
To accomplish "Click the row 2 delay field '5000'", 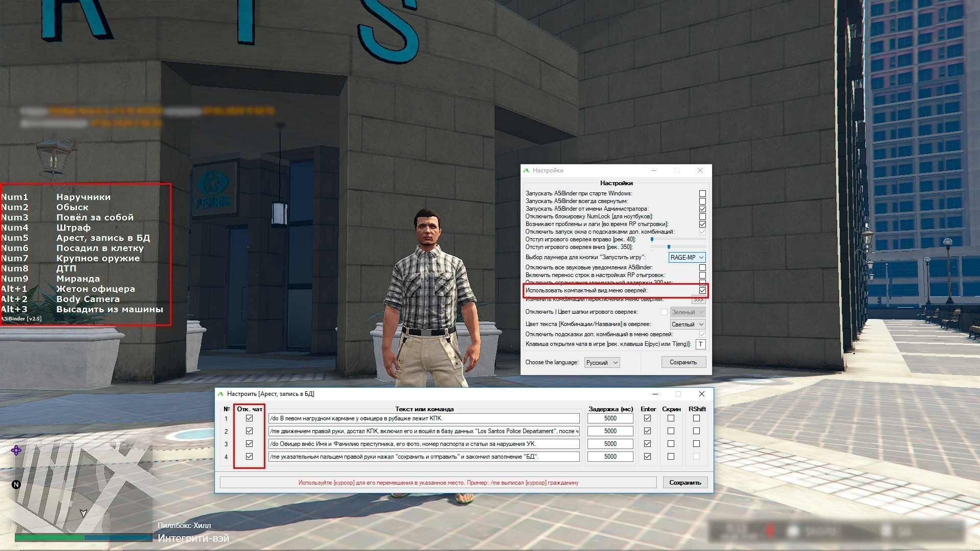I will click(610, 431).
